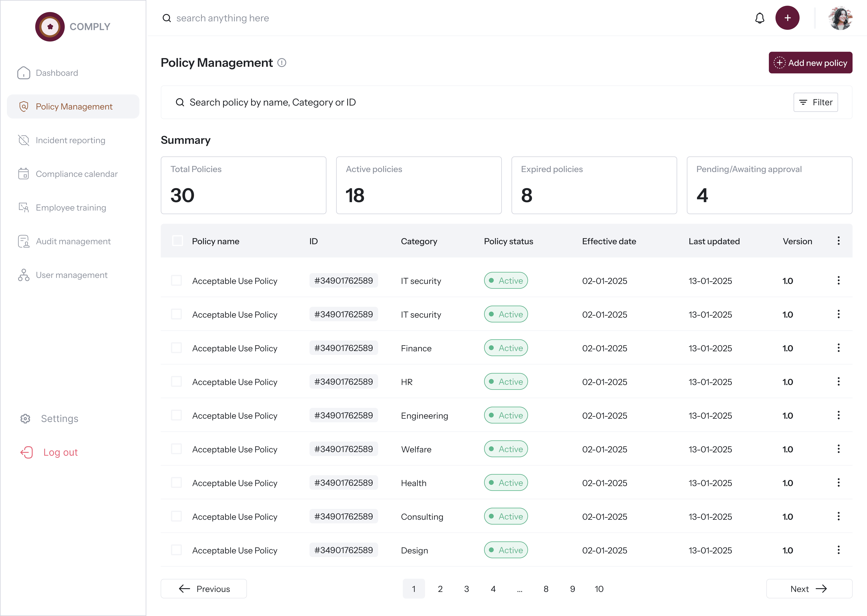
Task: Tick the select-all checkbox in the table header
Action: click(x=177, y=241)
